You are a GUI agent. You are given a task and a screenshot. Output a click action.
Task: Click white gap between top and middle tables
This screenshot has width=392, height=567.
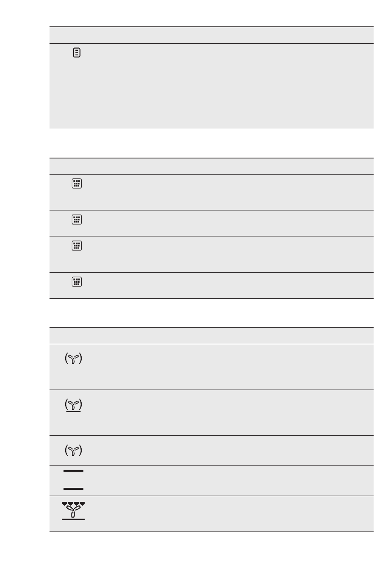coord(211,143)
